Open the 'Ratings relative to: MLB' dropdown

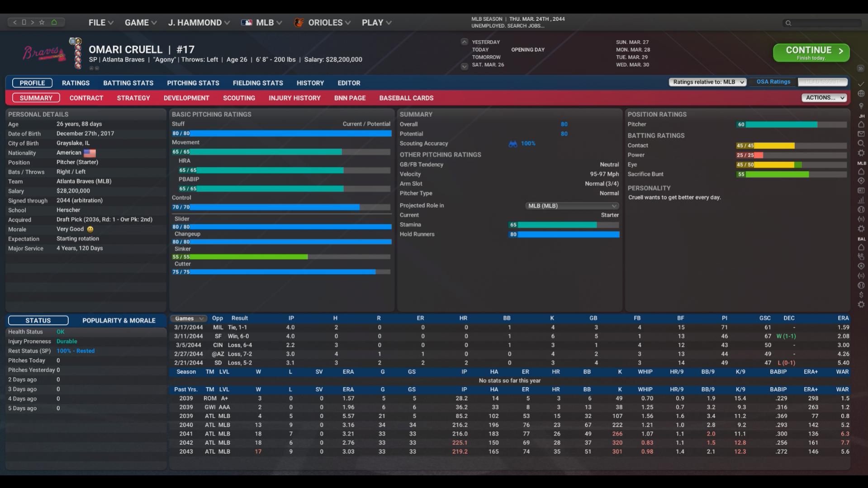(x=707, y=82)
